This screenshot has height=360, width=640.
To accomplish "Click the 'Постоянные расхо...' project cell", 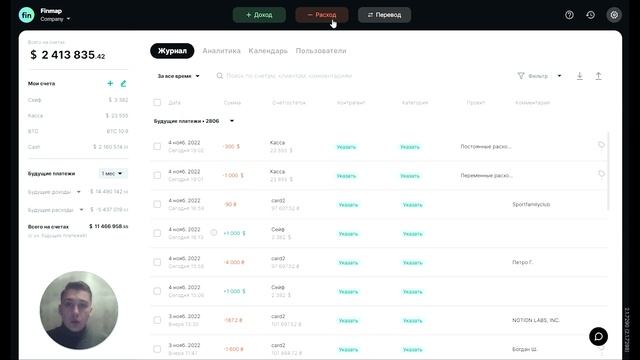I will pos(486,147).
